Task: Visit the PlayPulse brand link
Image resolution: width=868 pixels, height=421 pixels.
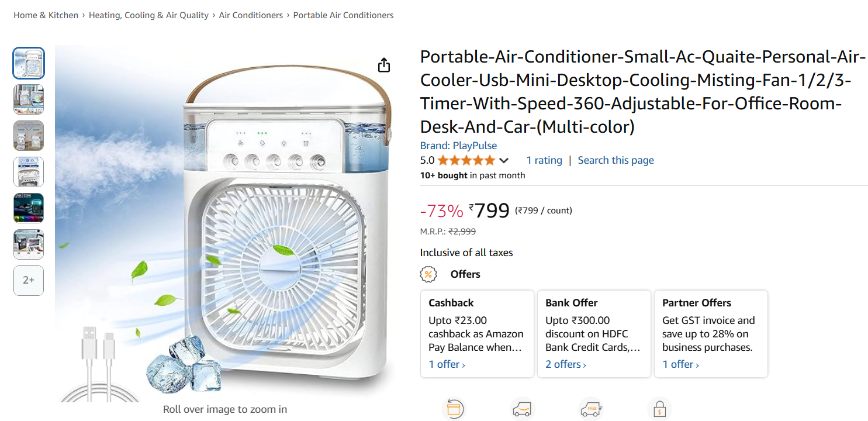Action: [x=458, y=146]
